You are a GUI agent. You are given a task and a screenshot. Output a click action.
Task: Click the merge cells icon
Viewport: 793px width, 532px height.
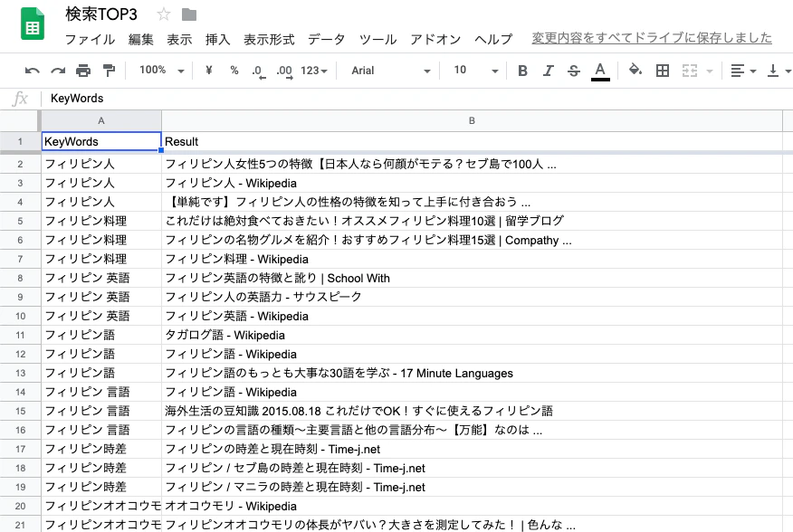(689, 71)
